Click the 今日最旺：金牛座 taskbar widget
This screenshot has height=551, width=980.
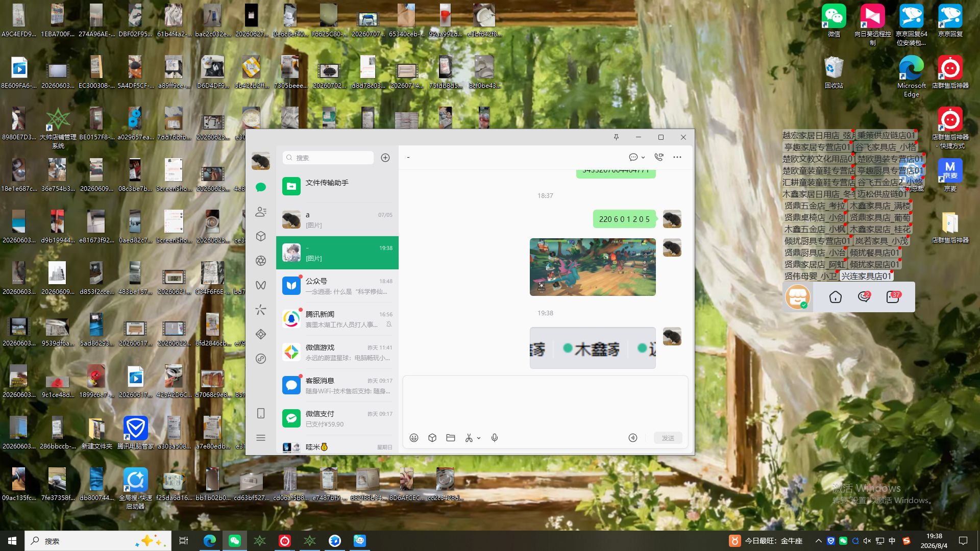pos(766,541)
